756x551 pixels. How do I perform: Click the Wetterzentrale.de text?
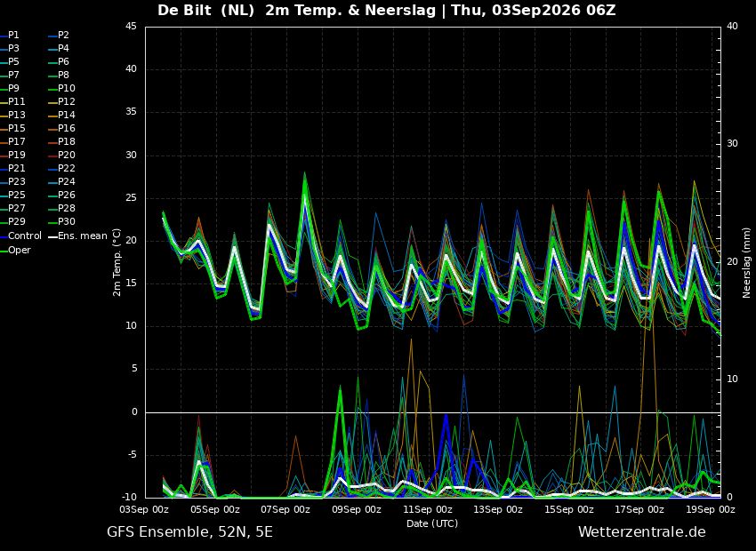(x=642, y=532)
